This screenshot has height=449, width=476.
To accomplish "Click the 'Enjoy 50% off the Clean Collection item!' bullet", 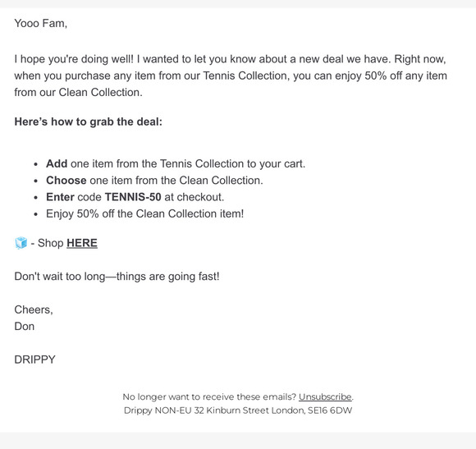I will [x=144, y=213].
